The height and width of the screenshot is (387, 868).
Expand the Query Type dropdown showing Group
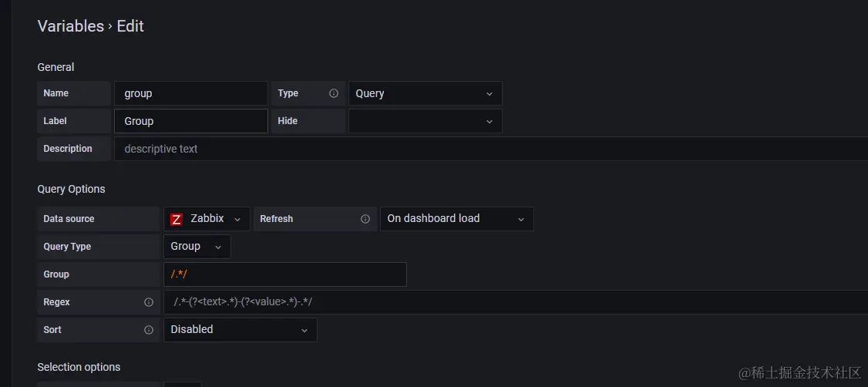(197, 247)
